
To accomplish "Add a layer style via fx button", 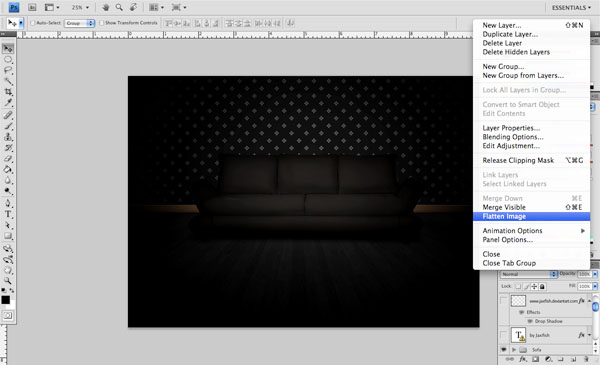I will 523,359.
